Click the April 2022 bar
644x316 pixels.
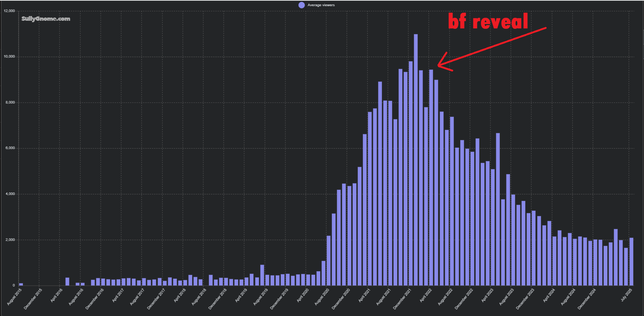point(431,177)
